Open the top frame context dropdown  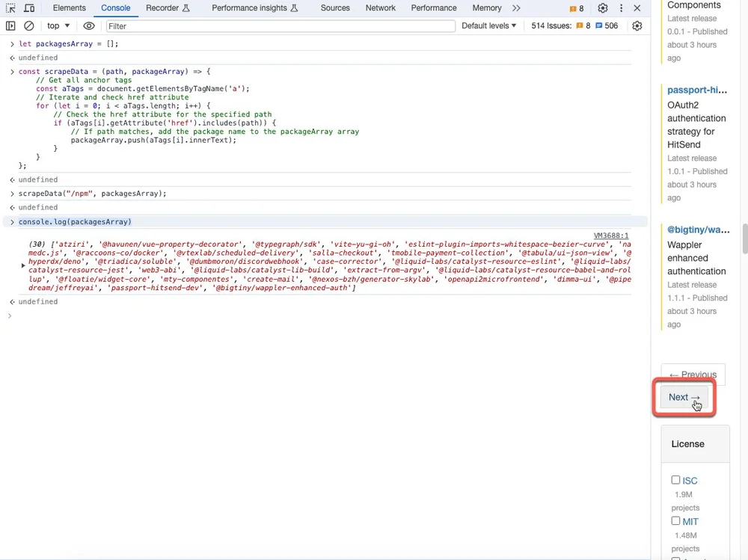57,25
